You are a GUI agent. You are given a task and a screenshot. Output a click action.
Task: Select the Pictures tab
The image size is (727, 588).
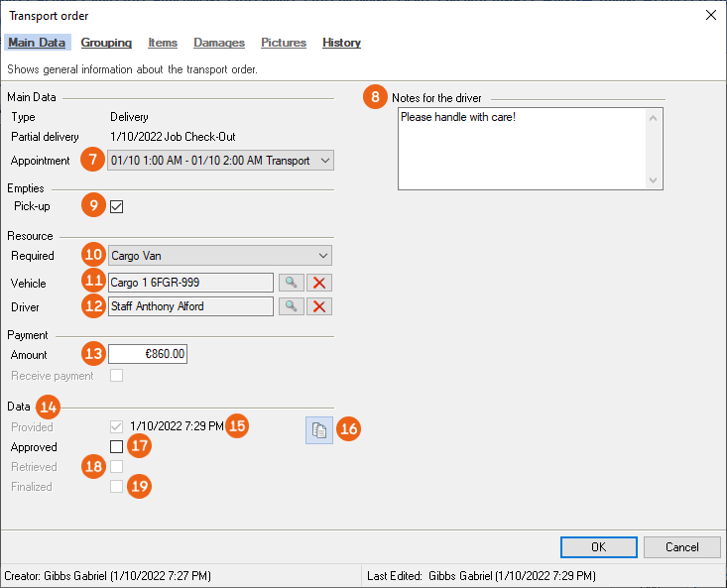click(284, 43)
